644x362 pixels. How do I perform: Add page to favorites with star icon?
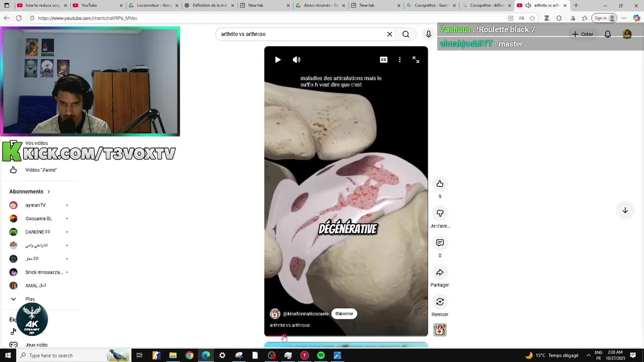tap(532, 18)
